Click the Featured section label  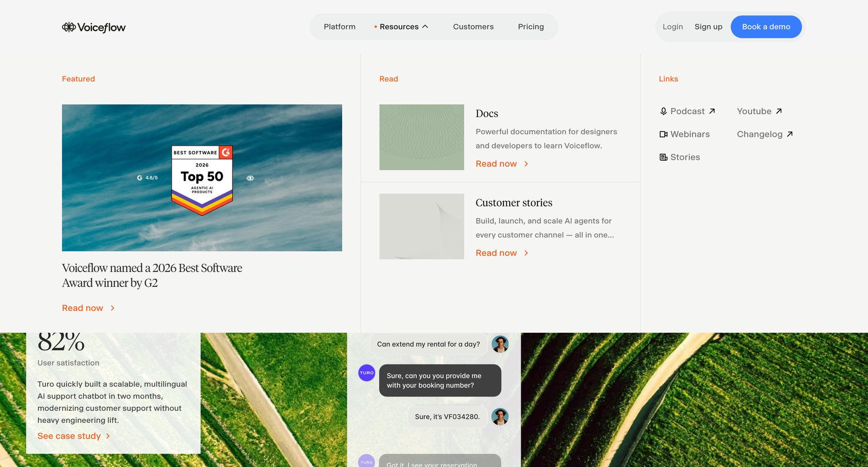79,79
